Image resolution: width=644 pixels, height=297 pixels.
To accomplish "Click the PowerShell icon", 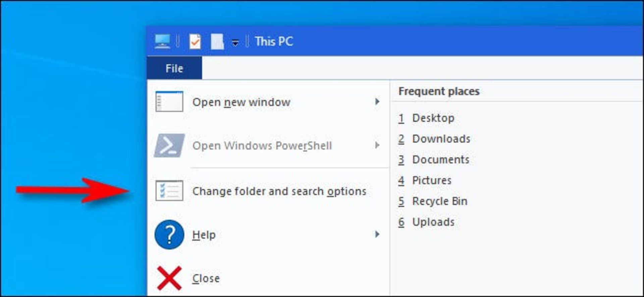I will coord(169,145).
